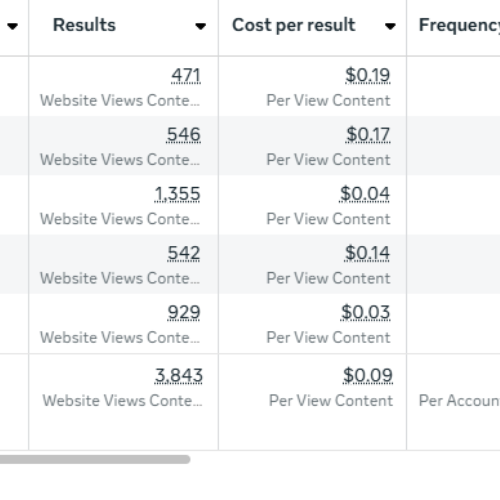Image resolution: width=500 pixels, height=500 pixels.
Task: Open the dropdown arrow left of Results
Action: [x=12, y=26]
